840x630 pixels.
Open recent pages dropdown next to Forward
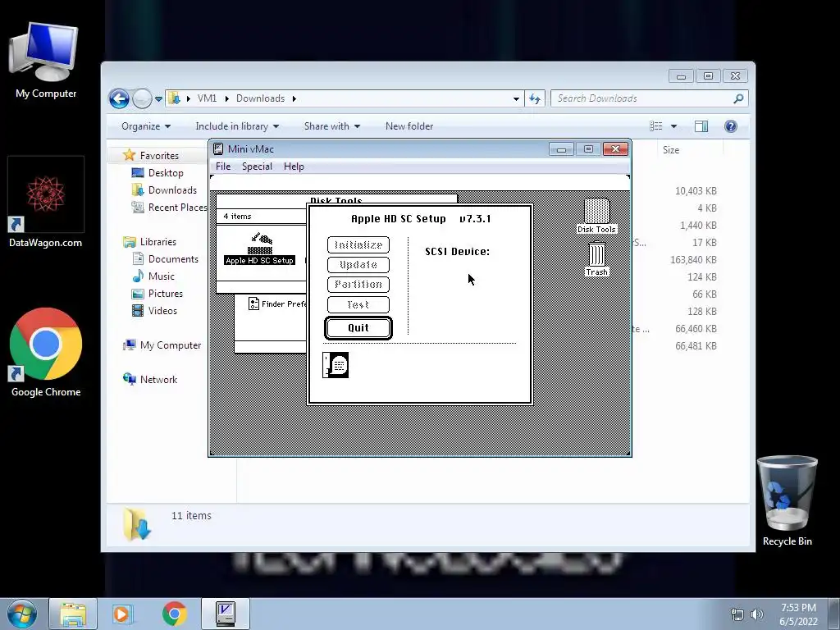tap(158, 99)
